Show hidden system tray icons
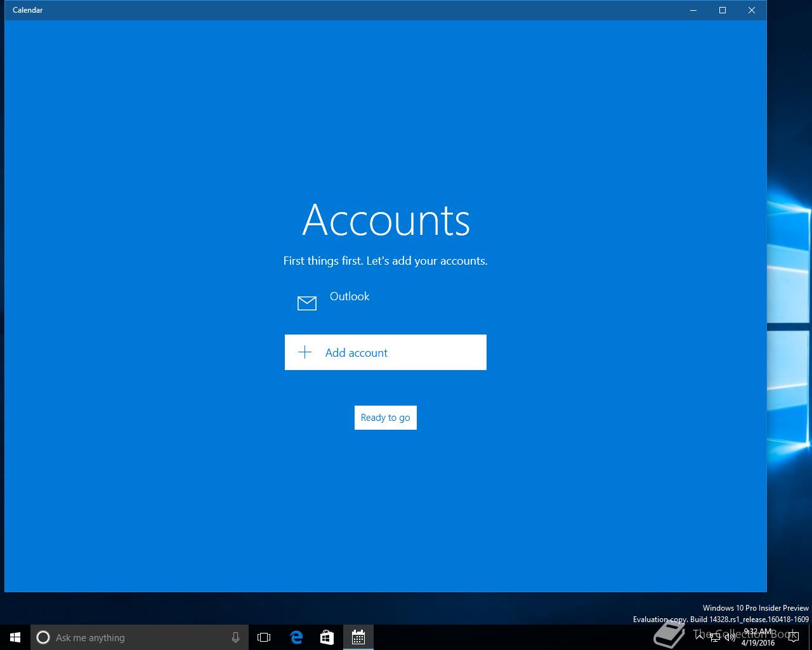Viewport: 812px width, 650px height. pos(700,637)
